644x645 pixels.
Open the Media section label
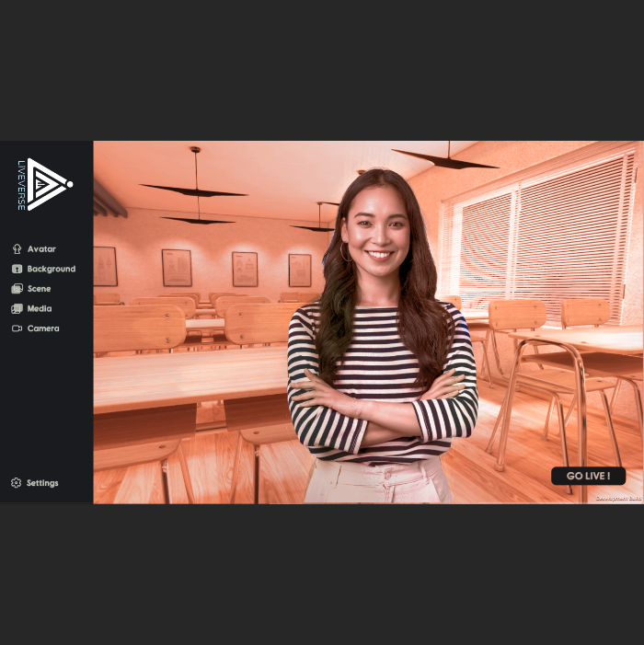point(40,309)
